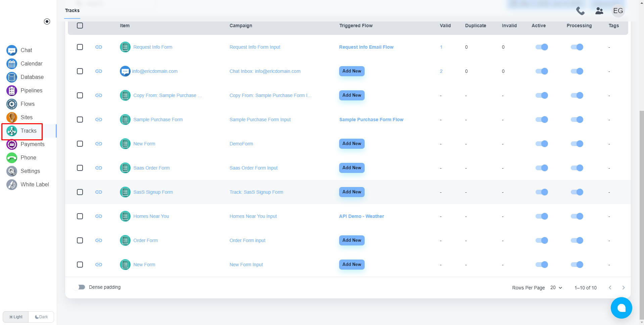644x325 pixels.
Task: Open Database from the sidebar icon
Action: (12, 77)
